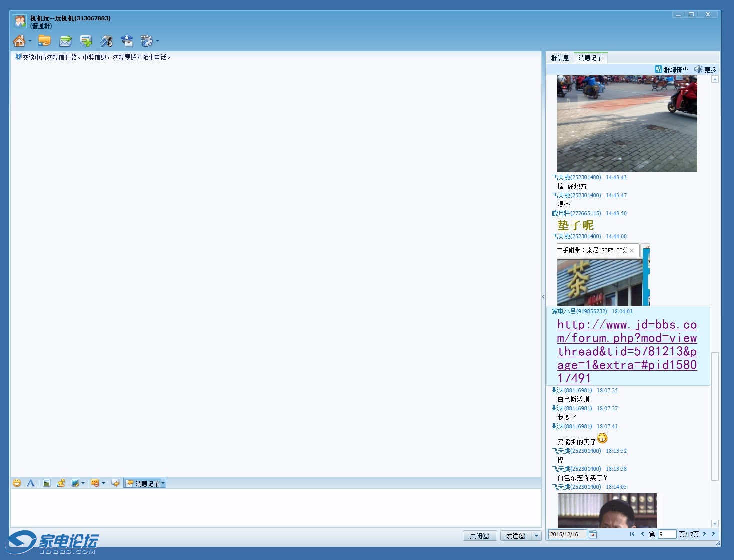Click message text 白色斯沃琪

click(573, 399)
